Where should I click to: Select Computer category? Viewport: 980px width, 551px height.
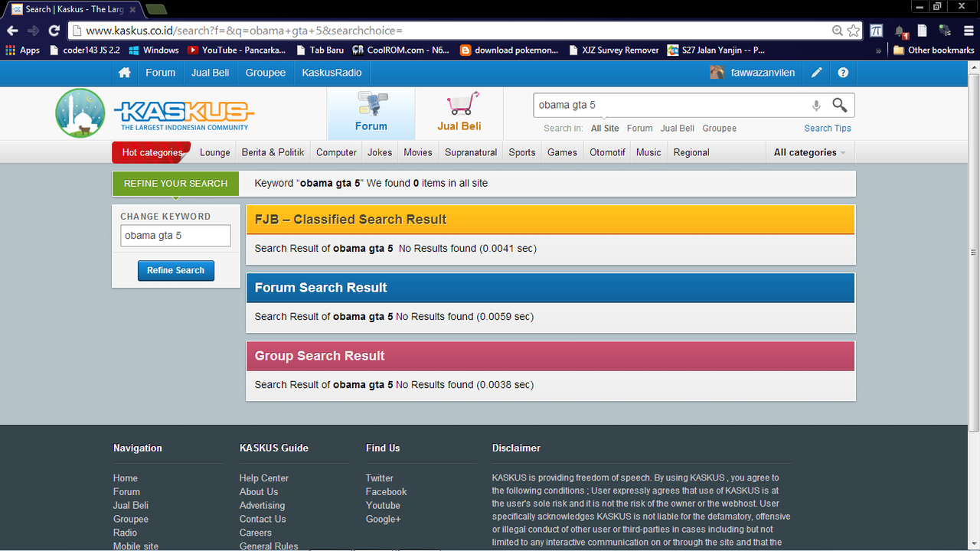coord(337,152)
